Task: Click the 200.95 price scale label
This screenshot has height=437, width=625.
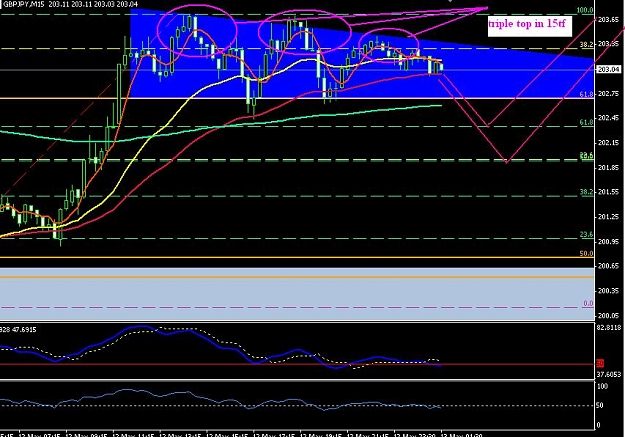Action: click(609, 242)
